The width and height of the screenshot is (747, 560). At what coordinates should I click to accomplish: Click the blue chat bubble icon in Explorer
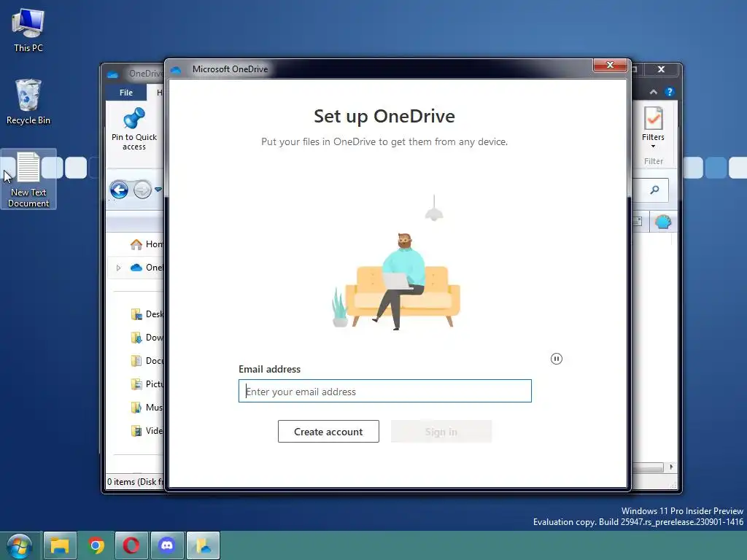[x=663, y=222]
